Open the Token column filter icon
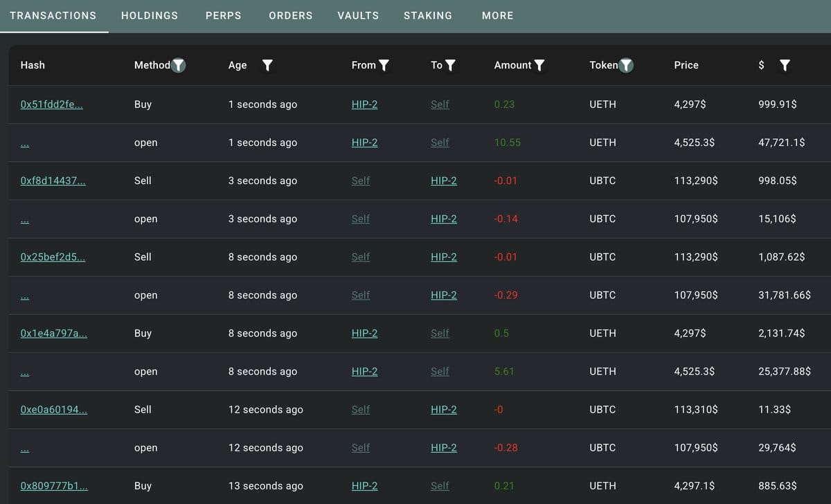831x504 pixels. pos(626,65)
